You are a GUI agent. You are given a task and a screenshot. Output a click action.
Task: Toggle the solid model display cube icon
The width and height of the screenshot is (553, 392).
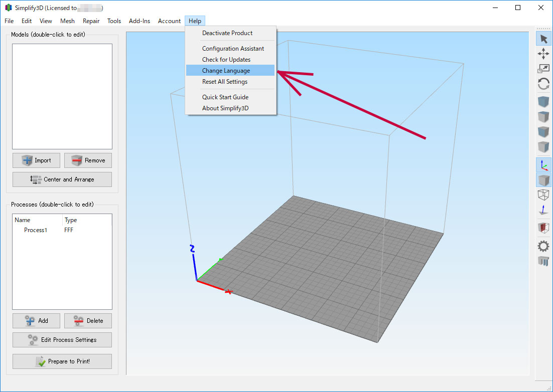pos(543,180)
